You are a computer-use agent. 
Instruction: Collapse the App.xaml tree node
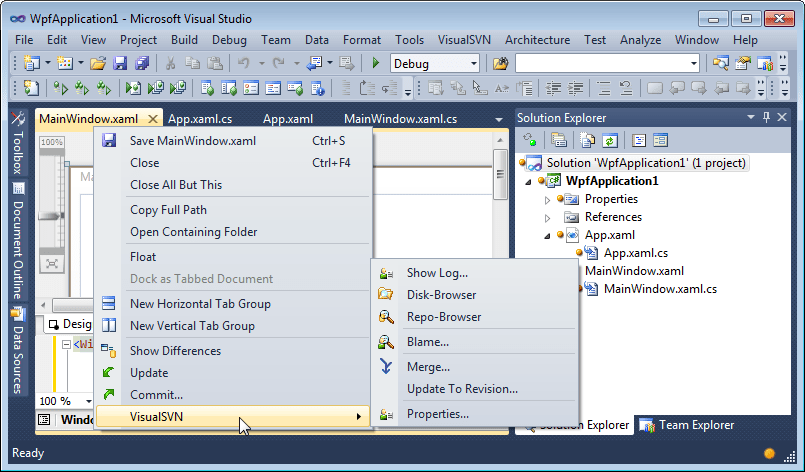point(547,235)
